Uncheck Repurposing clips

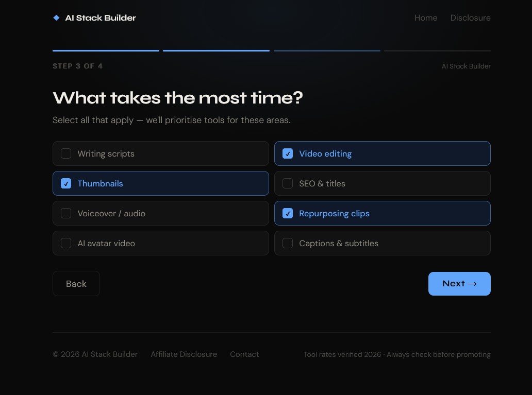[x=288, y=213]
